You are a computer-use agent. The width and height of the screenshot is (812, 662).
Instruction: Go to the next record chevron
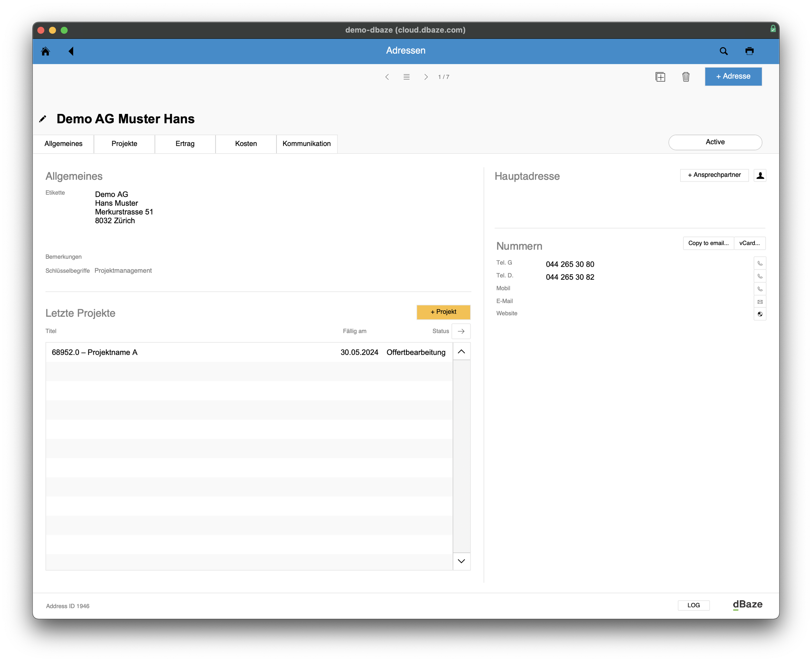(426, 77)
